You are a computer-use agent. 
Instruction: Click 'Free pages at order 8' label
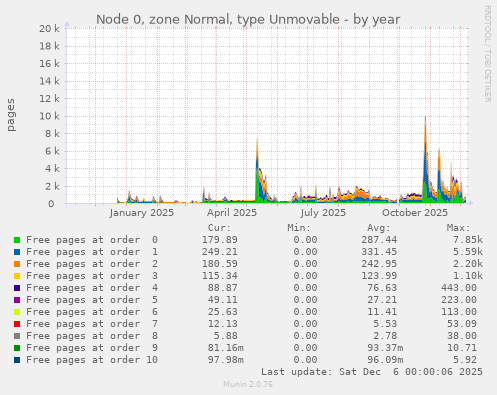92,336
